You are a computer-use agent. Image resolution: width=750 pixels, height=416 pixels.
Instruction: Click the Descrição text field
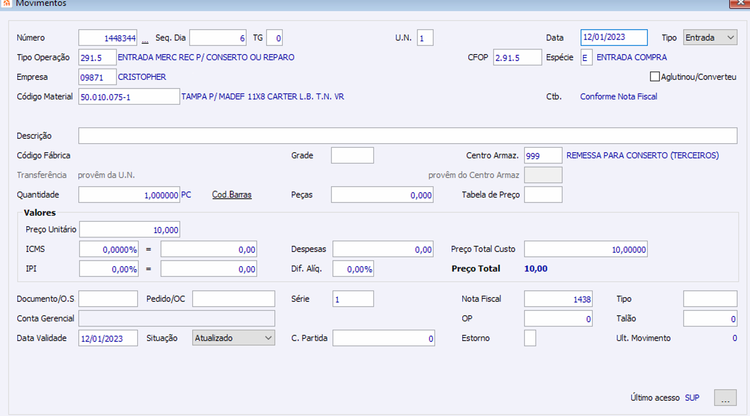408,136
